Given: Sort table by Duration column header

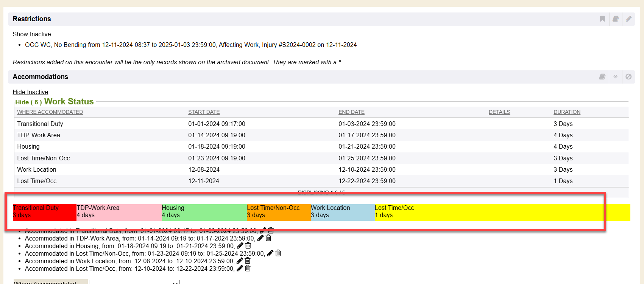Looking at the screenshot, I should click(x=567, y=112).
